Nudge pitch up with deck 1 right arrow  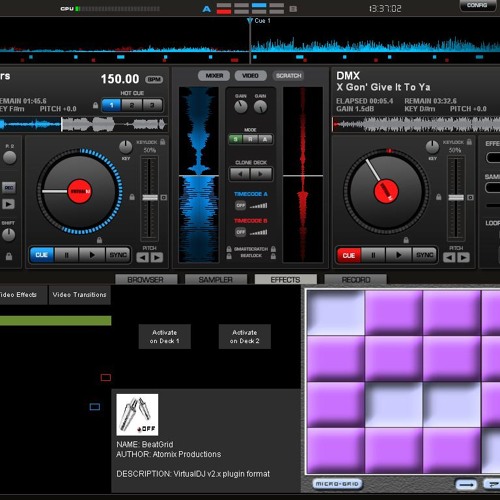(157, 257)
